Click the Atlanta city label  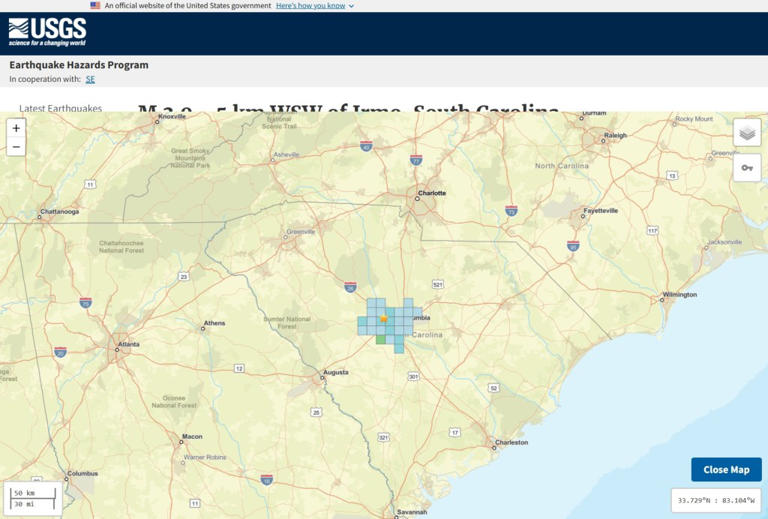129,344
